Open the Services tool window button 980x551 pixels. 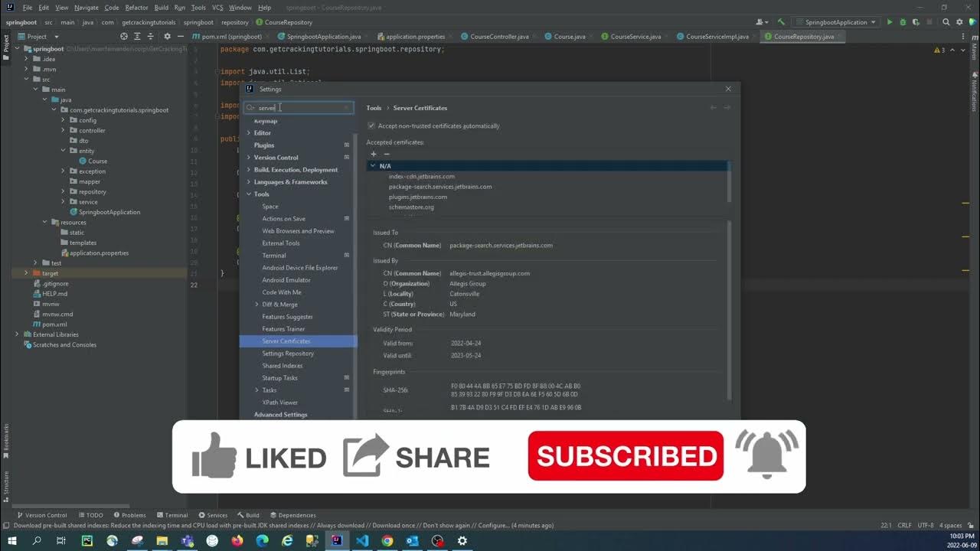coord(213,515)
